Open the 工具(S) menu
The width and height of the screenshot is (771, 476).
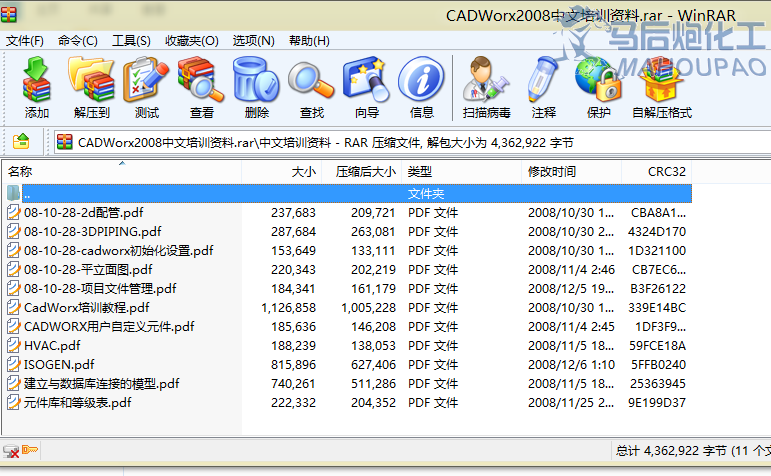click(x=131, y=40)
